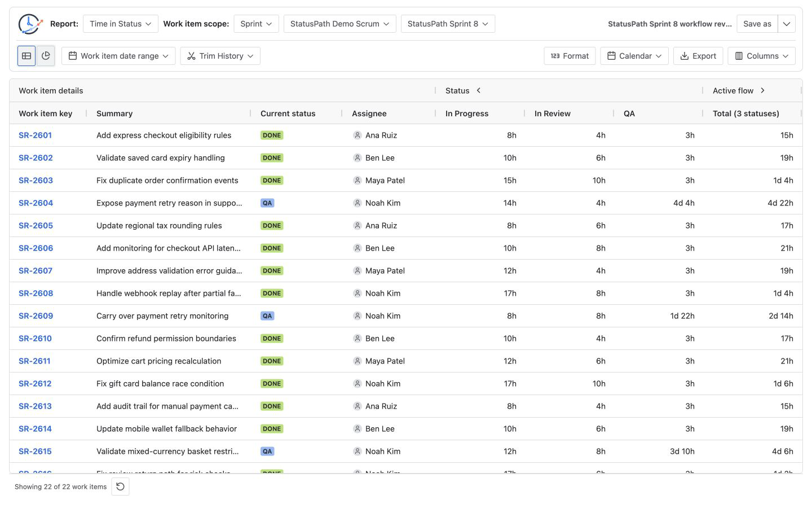Click summary 'Fix gift card balance race condition'
Viewport: 812px width, 508px height.
(x=160, y=384)
